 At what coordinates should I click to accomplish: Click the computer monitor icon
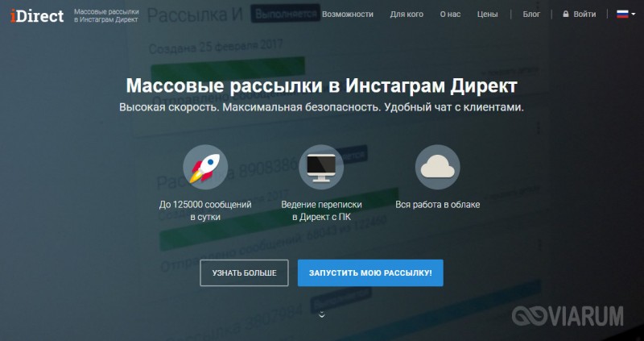click(x=321, y=167)
